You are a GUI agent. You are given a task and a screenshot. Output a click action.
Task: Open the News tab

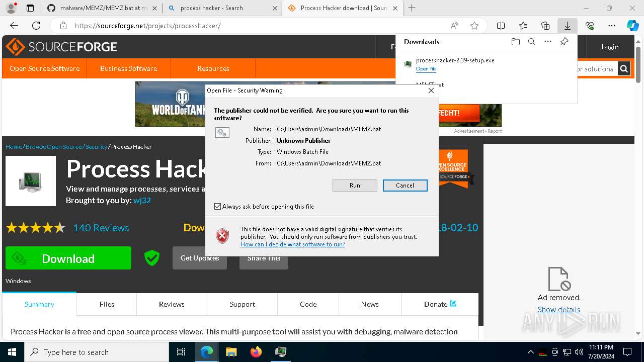pyautogui.click(x=370, y=304)
